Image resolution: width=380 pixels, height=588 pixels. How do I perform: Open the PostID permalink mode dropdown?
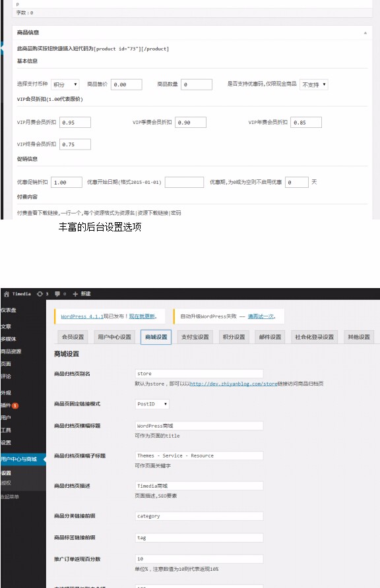(152, 404)
